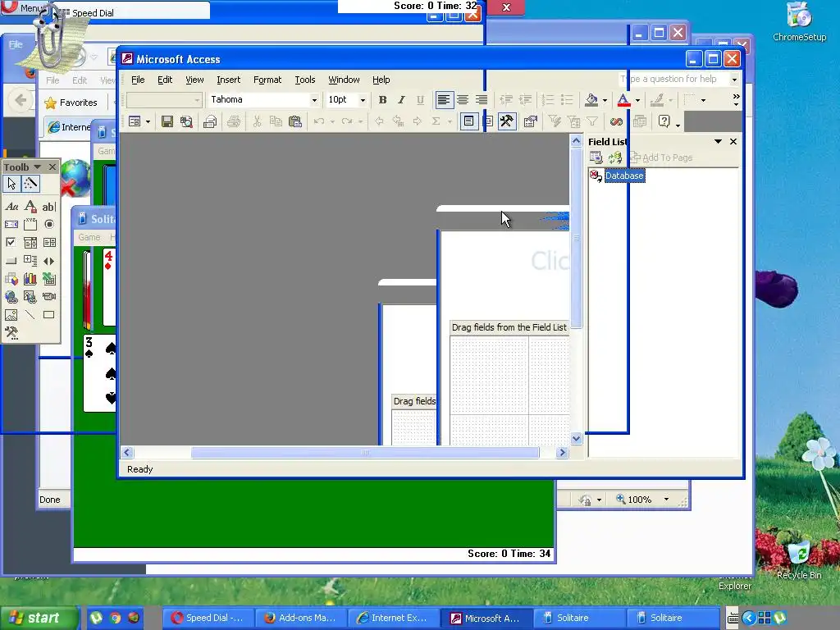Select the Scrolling Text tool in Toolbox
840x630 pixels.
click(x=11, y=225)
